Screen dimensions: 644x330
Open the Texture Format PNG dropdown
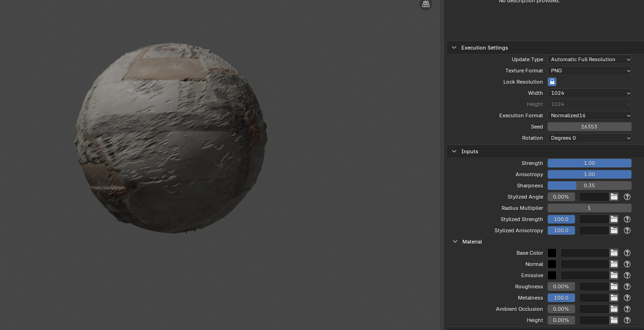[589, 71]
